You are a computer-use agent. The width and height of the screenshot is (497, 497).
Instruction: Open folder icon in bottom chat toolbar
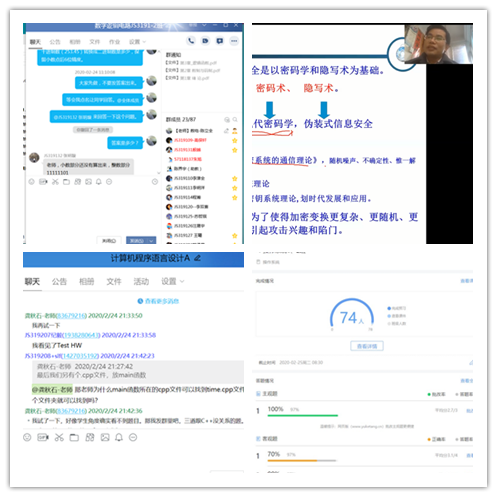coord(74,437)
